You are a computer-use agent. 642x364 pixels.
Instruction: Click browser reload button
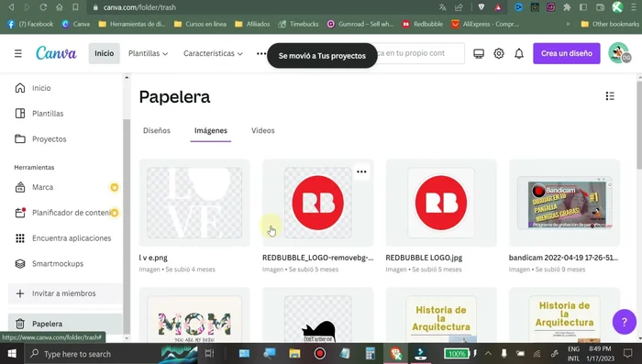click(43, 7)
